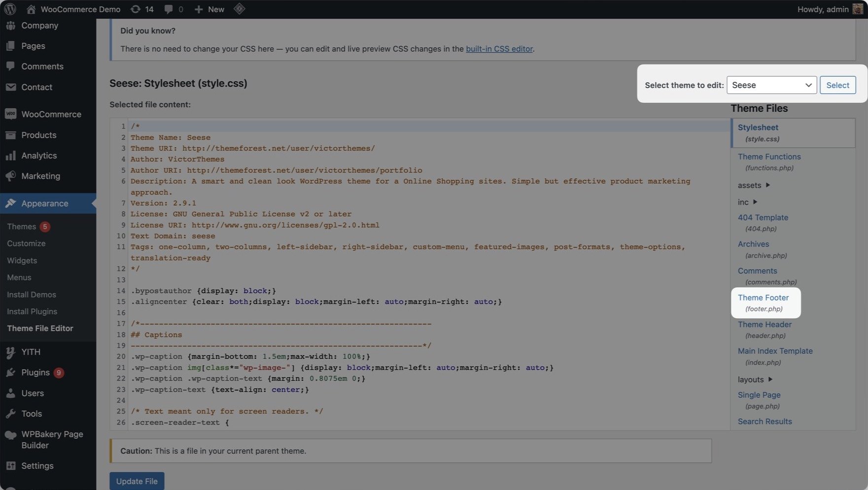Expand the assets folder
The height and width of the screenshot is (490, 868).
pyautogui.click(x=754, y=185)
